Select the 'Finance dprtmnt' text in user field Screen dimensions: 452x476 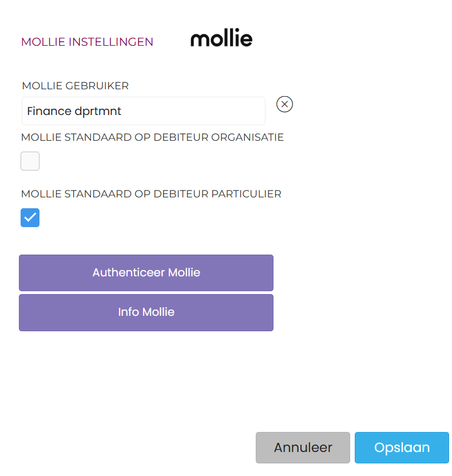[x=74, y=111]
